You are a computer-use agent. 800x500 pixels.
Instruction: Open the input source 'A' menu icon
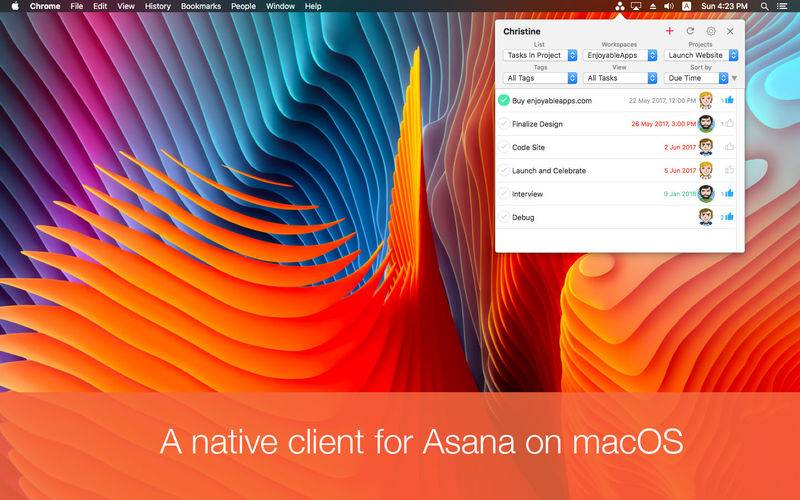click(x=687, y=6)
